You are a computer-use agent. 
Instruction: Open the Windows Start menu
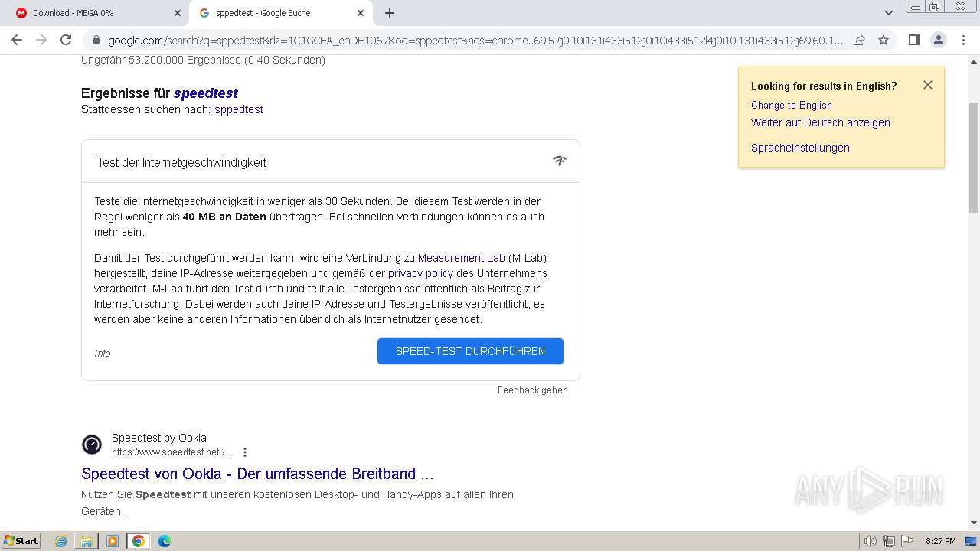click(21, 540)
